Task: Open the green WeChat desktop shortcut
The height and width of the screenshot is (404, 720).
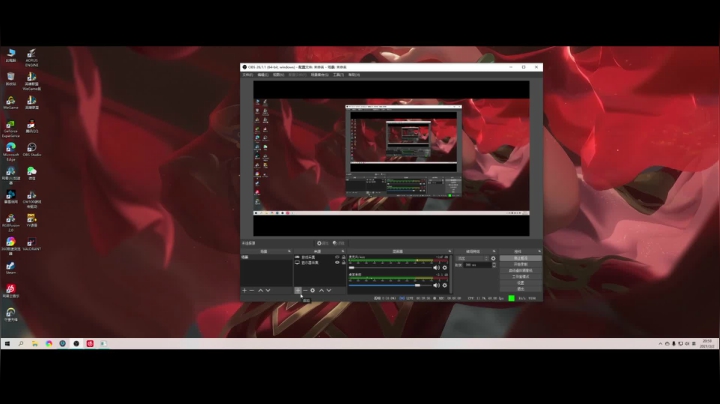Action: coord(32,173)
